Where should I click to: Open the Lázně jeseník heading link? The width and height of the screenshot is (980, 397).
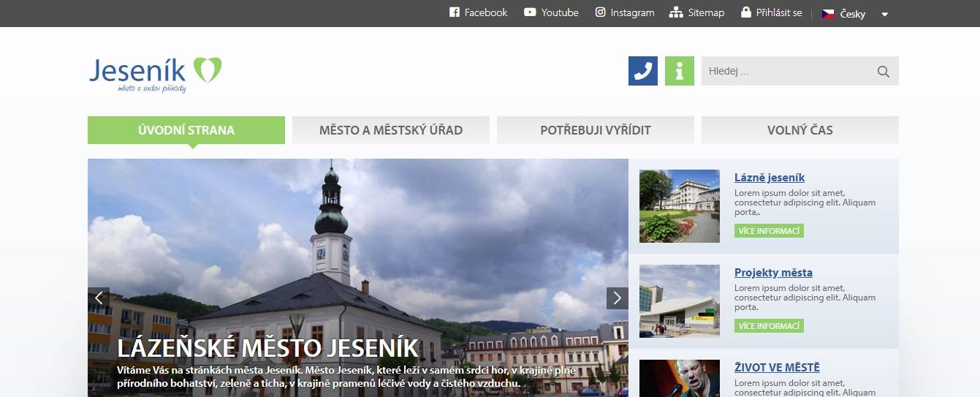point(770,177)
